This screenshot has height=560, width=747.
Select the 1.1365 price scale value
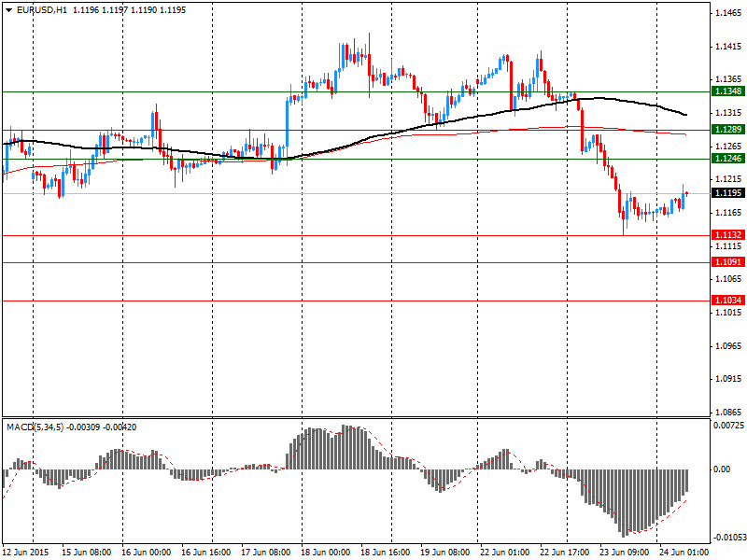tap(728, 79)
